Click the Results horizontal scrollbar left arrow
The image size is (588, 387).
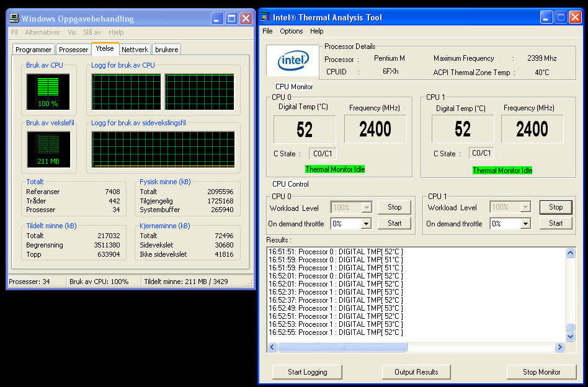tap(273, 347)
